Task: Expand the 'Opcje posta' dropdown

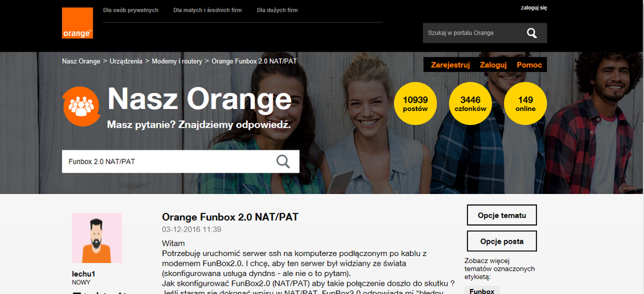Action: (x=502, y=241)
